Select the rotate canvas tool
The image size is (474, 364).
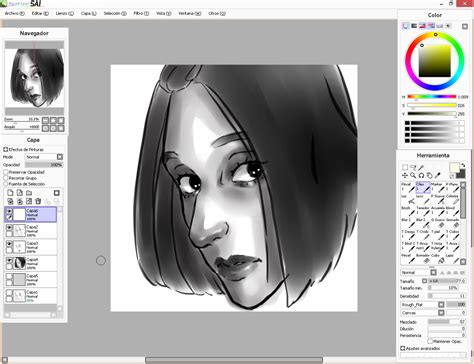421,175
